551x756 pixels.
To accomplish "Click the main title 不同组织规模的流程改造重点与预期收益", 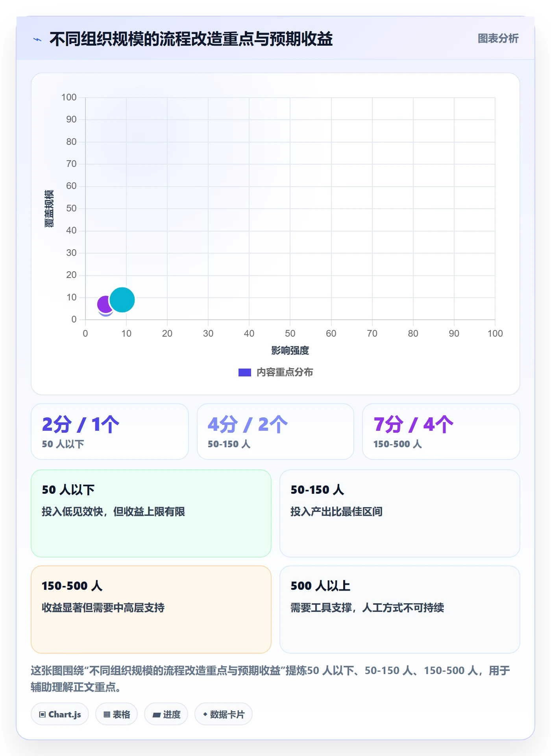I will click(x=191, y=39).
